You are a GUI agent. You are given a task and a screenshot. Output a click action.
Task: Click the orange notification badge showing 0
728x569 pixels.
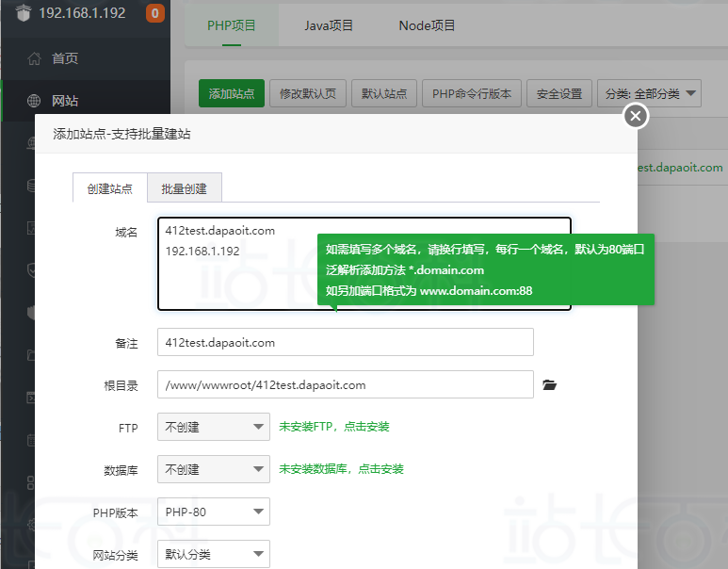[155, 13]
